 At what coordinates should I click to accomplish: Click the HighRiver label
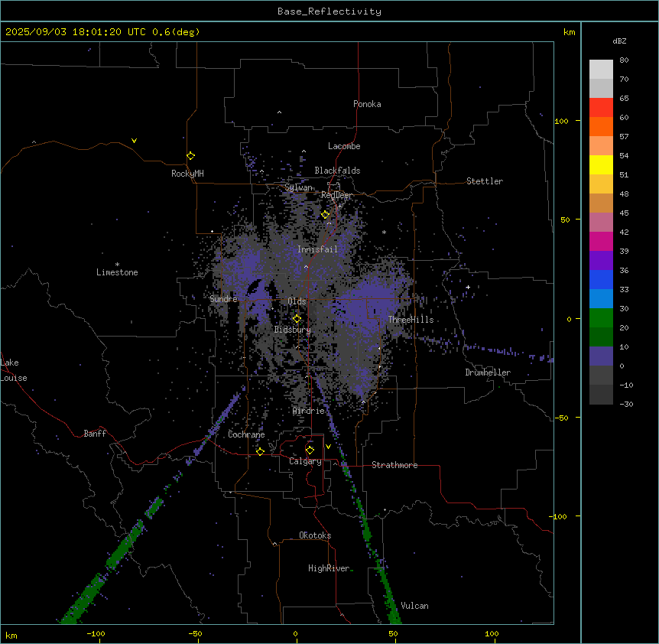point(329,568)
